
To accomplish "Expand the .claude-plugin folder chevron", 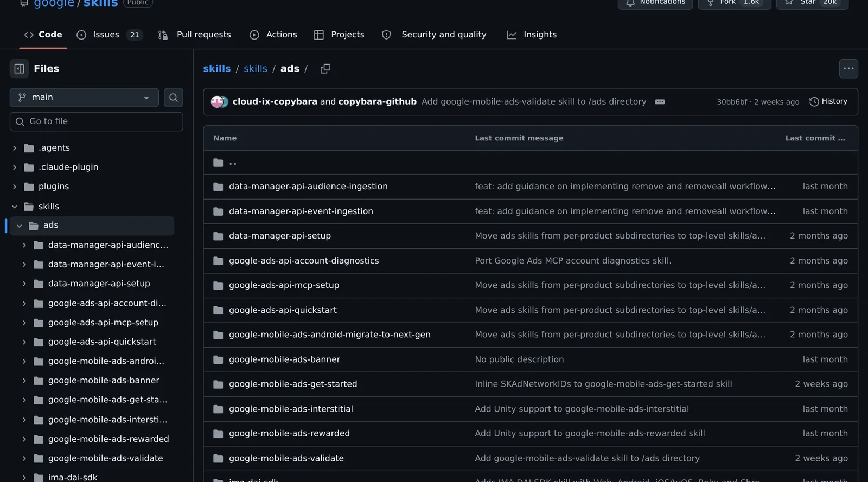I will point(15,168).
